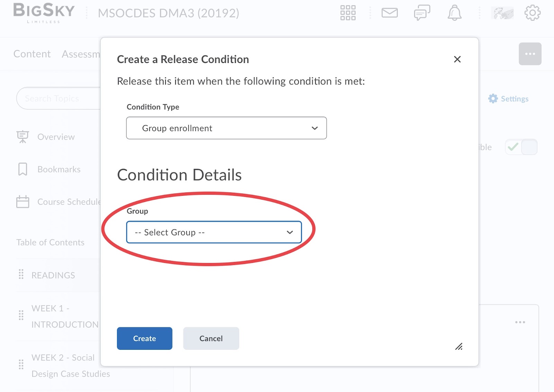Click the user profile avatar thumbnail
Screen dimensions: 554x392
click(502, 13)
